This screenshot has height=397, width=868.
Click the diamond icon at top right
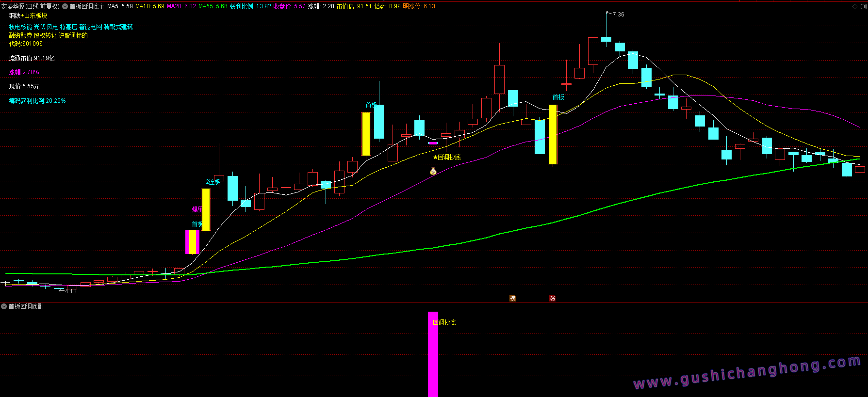854,6
